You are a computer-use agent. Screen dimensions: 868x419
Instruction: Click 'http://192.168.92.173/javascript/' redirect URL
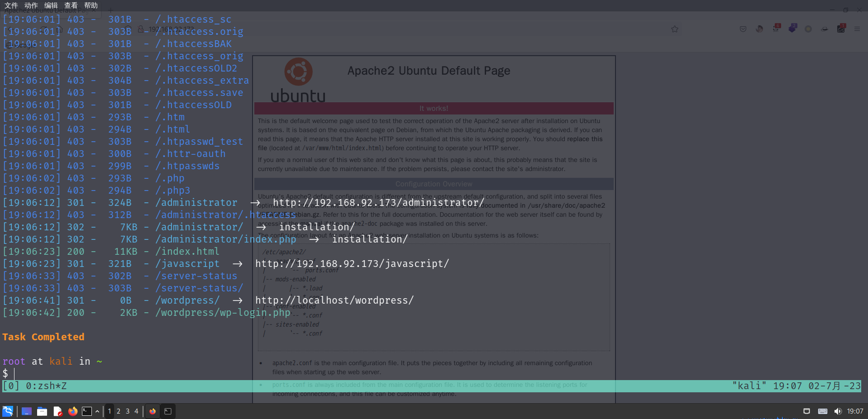coord(352,264)
